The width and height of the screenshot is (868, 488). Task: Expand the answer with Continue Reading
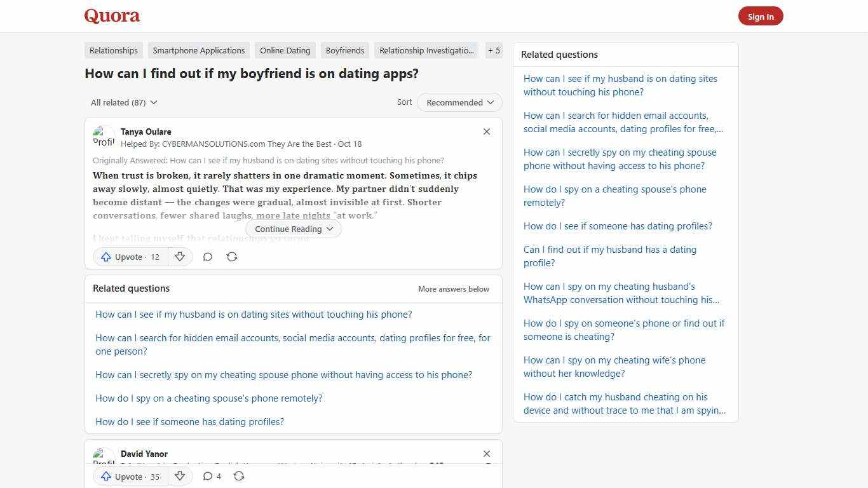(x=293, y=229)
